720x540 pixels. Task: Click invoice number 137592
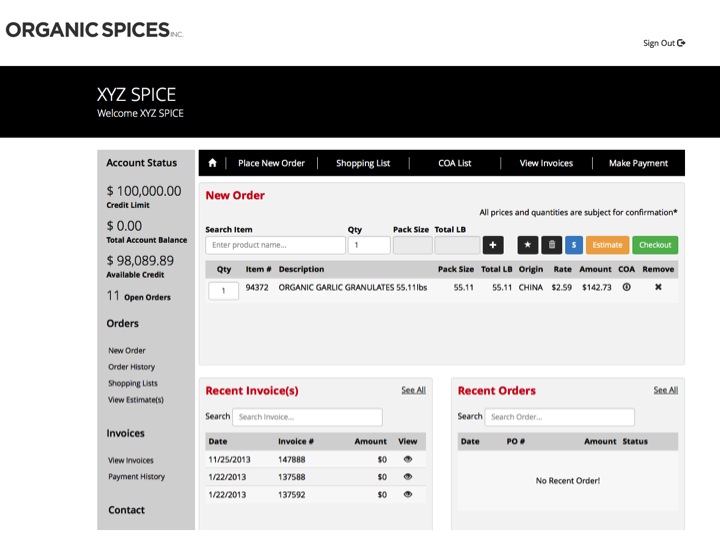(x=292, y=495)
